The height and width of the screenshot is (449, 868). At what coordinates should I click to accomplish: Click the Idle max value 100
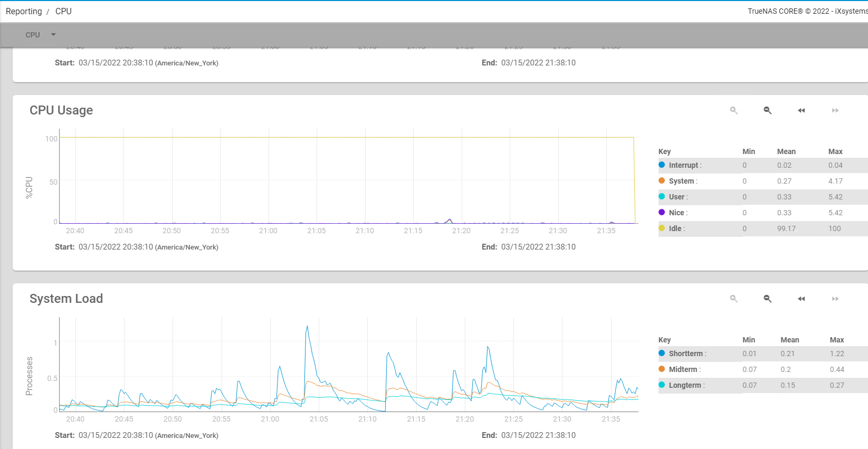point(834,228)
